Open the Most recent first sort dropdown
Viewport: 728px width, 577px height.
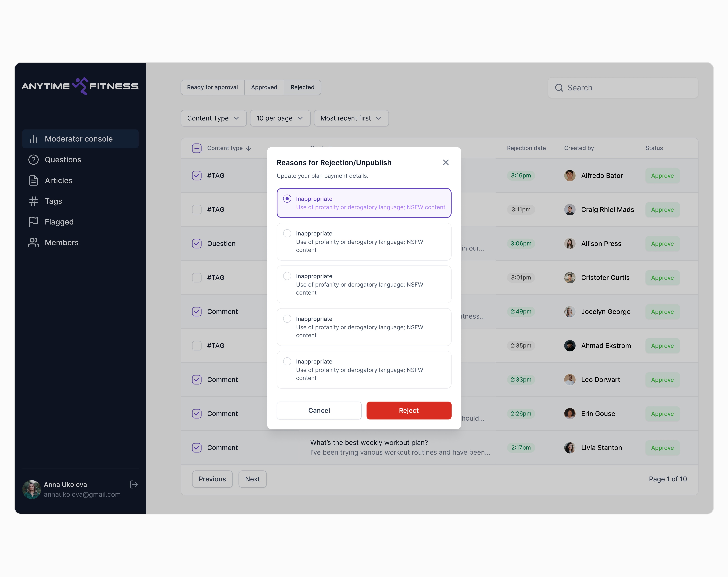point(351,118)
